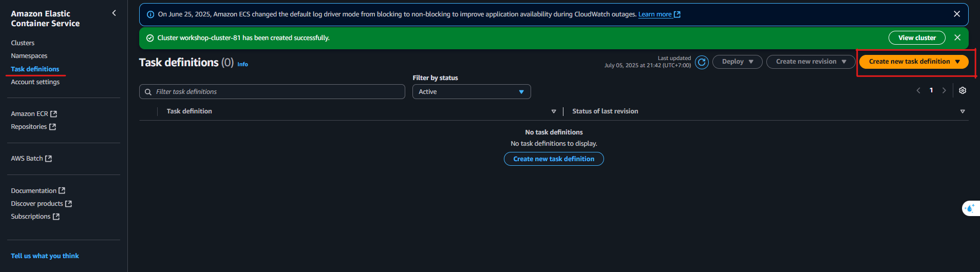The height and width of the screenshot is (272, 980).
Task: Open Account settings in sidebar
Action: click(x=35, y=82)
